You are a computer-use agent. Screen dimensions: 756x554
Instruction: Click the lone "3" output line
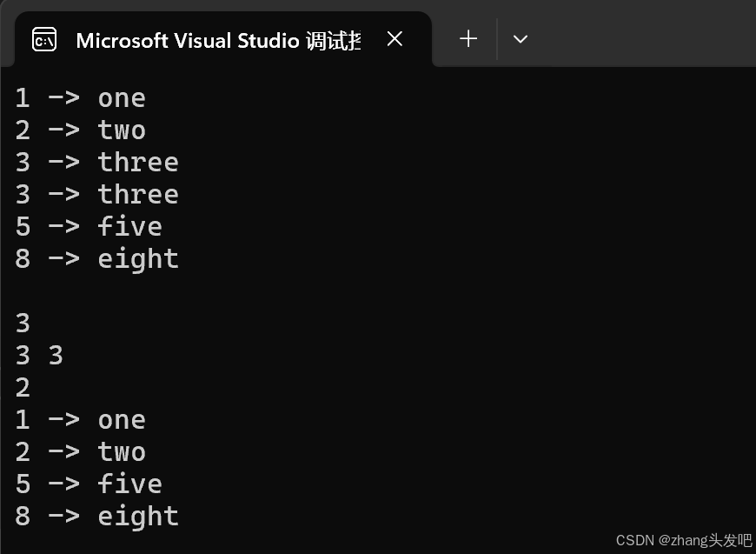coord(23,324)
